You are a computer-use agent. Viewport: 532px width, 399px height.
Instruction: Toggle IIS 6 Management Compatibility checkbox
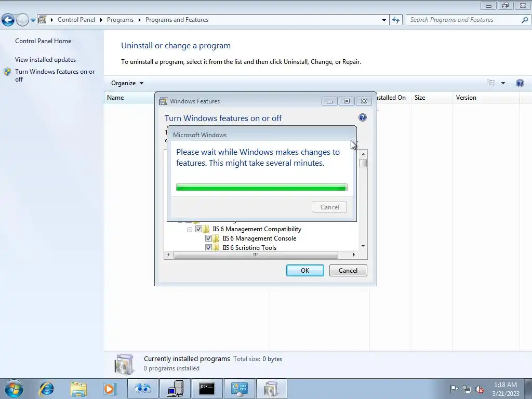click(198, 229)
